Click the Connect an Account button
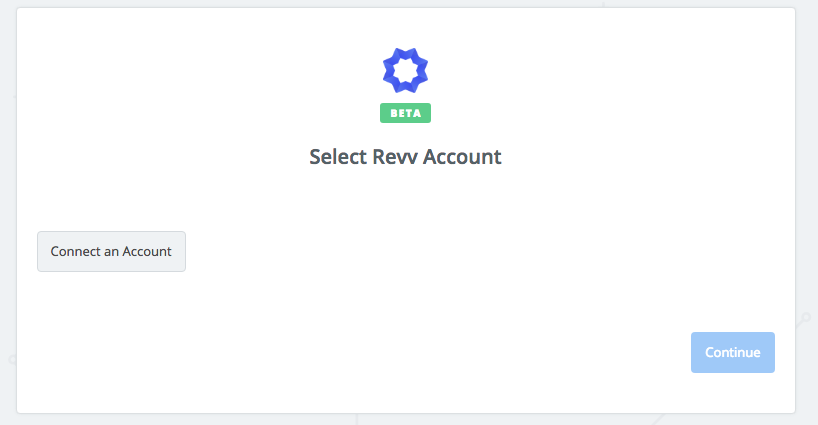The height and width of the screenshot is (425, 818). tap(111, 251)
